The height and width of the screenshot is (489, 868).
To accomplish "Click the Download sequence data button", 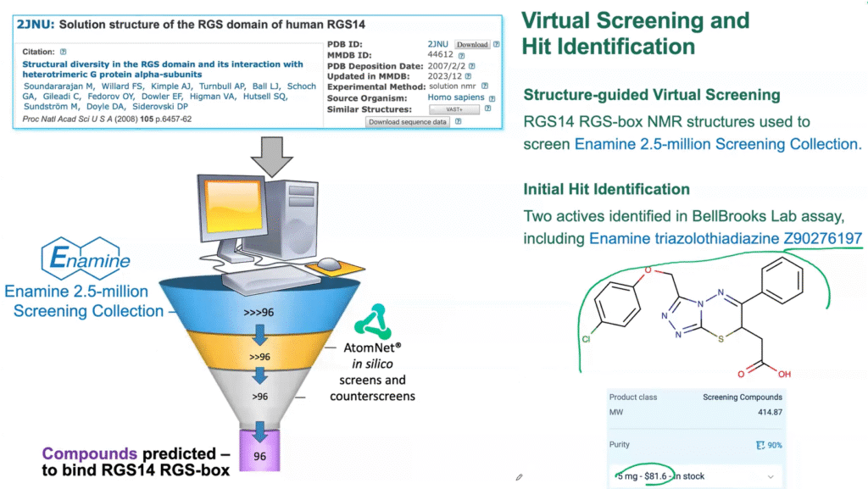I will [406, 121].
